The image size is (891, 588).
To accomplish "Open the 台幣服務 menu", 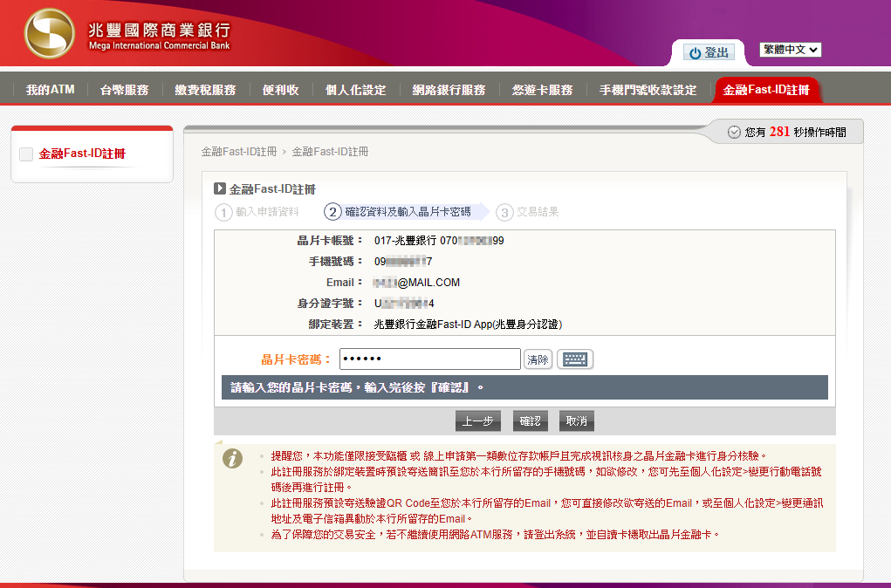I will coord(125,90).
